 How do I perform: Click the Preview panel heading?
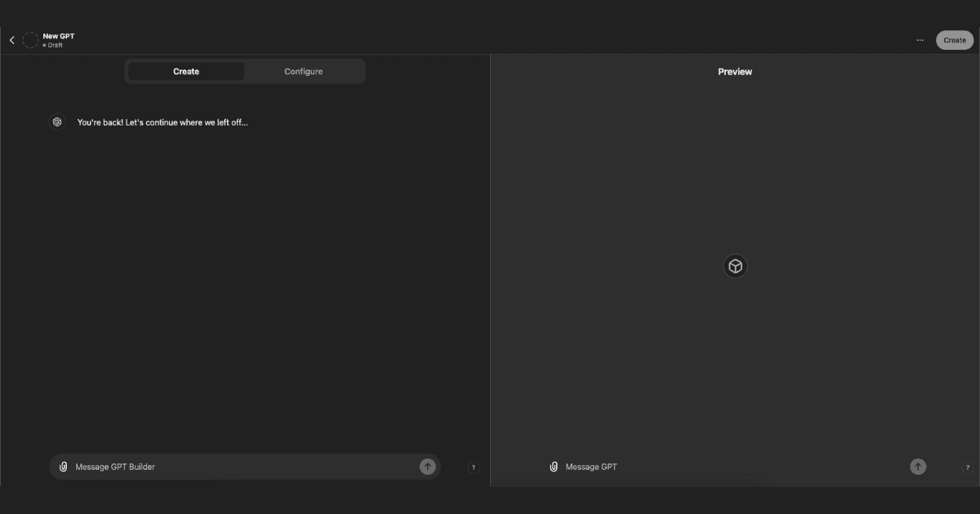pyautogui.click(x=735, y=72)
